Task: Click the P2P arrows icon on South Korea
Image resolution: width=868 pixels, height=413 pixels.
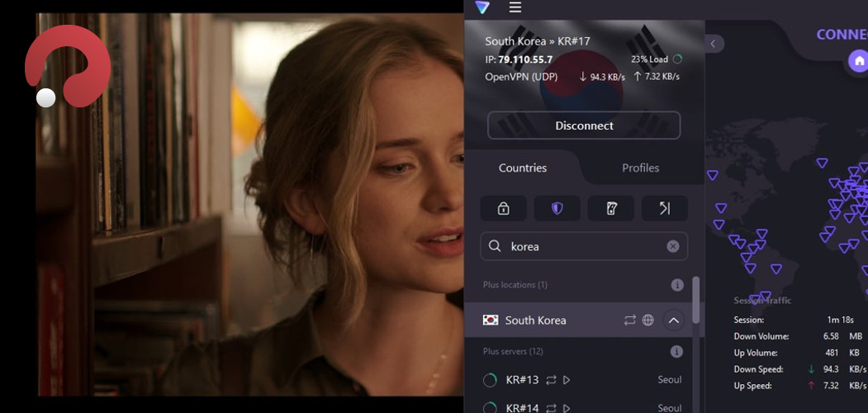Action: pyautogui.click(x=630, y=320)
